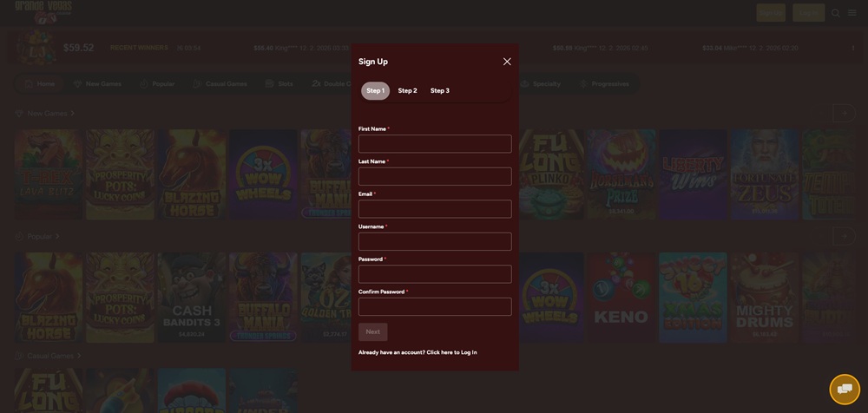
Task: Open Buffalo Mania thumbnail in Popular row
Action: tap(263, 298)
